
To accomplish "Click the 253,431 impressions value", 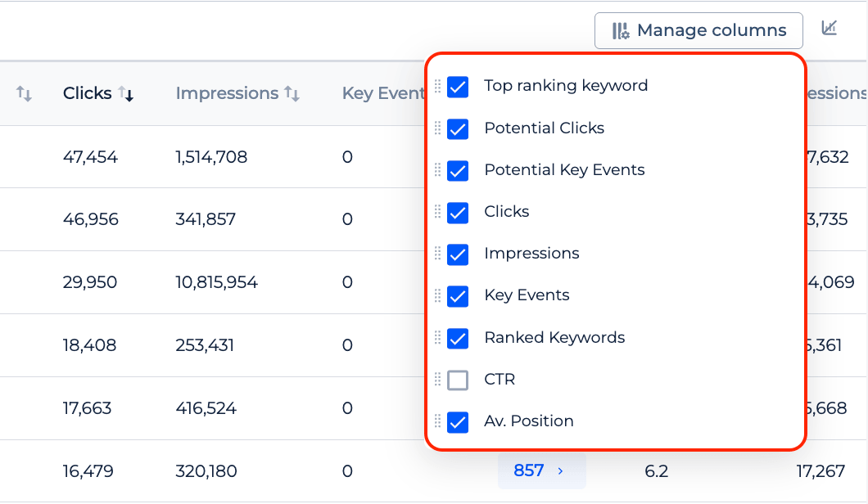I will click(205, 346).
